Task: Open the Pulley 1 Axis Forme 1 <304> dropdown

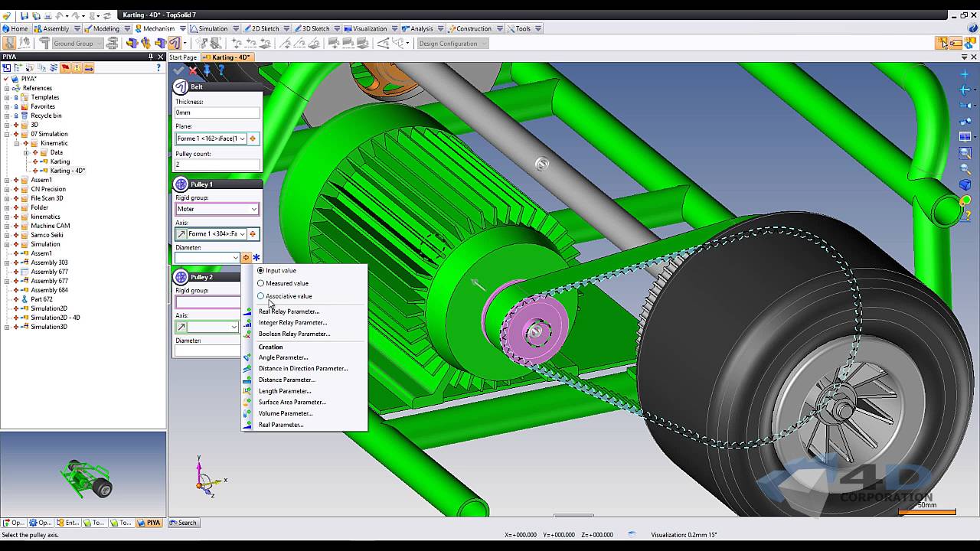Action: coord(243,233)
